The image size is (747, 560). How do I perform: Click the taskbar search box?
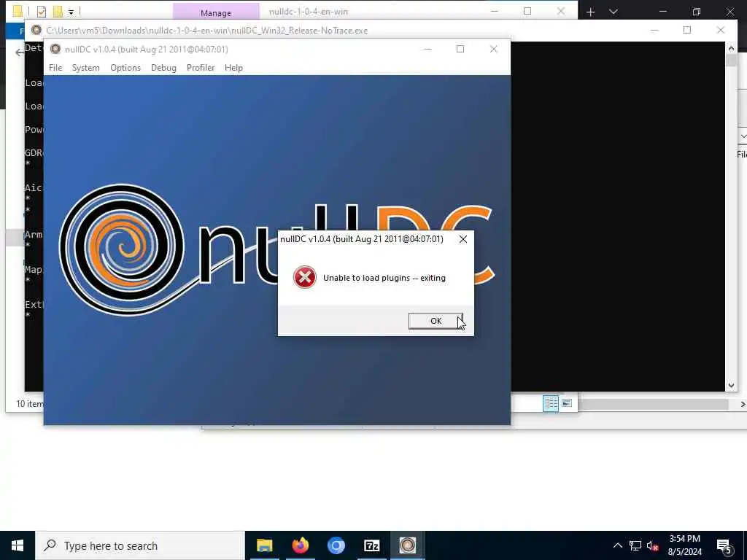[x=140, y=545]
